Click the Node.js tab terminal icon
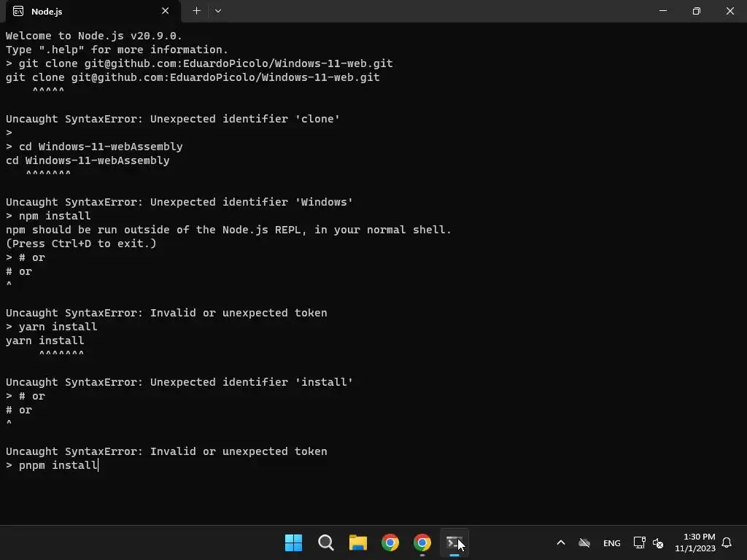This screenshot has width=747, height=560. point(18,12)
